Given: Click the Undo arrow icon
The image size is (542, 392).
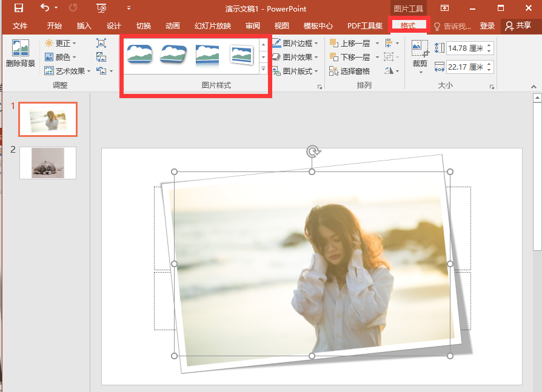Looking at the screenshot, I should click(x=45, y=8).
